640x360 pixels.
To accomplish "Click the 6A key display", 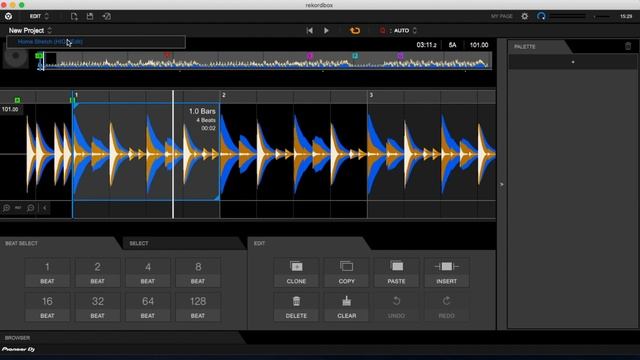I will pos(452,45).
